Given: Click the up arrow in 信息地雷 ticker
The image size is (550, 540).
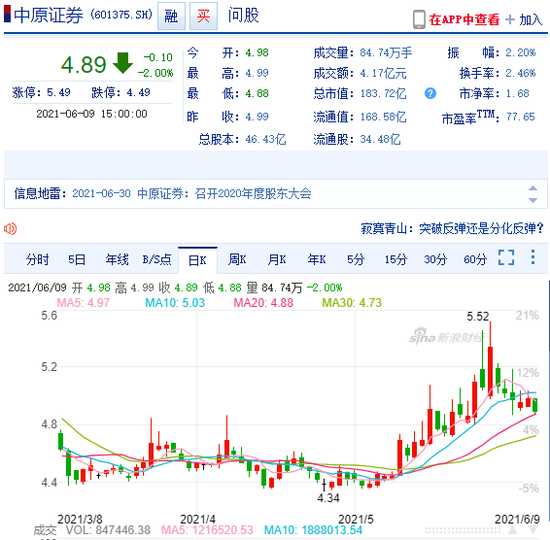Looking at the screenshot, I should [x=533, y=188].
